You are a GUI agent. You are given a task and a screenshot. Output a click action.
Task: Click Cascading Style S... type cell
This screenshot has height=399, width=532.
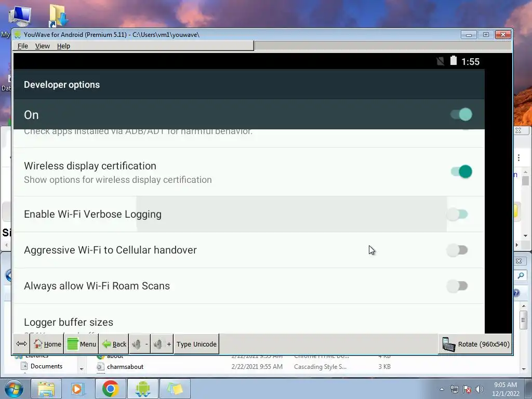(320, 366)
